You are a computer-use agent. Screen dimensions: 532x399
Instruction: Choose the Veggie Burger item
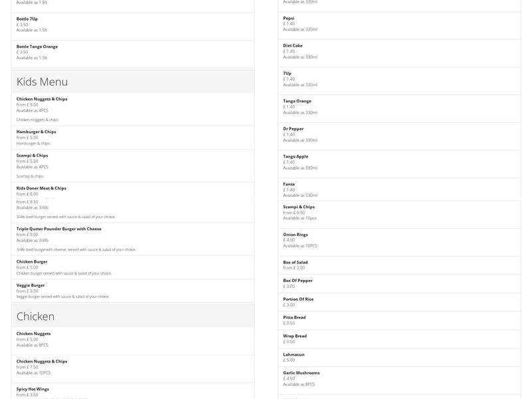tap(132, 291)
